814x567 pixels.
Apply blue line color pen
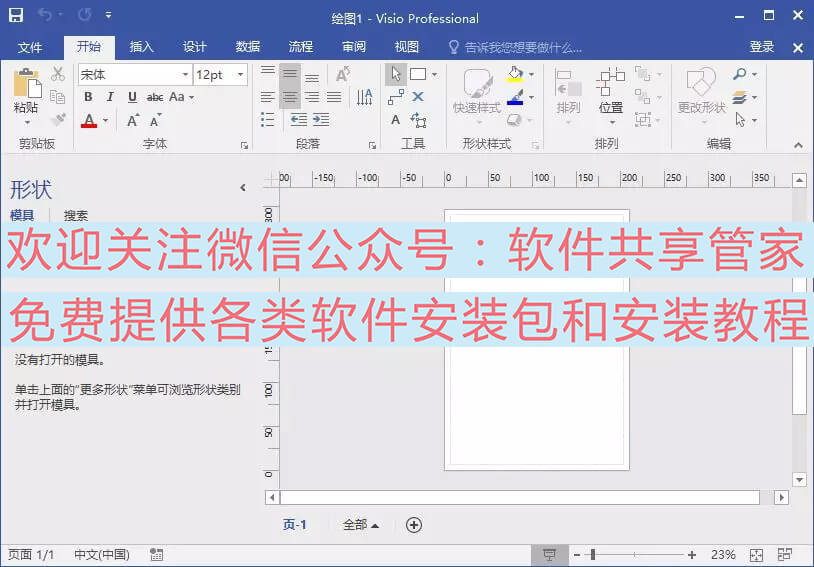(x=515, y=98)
